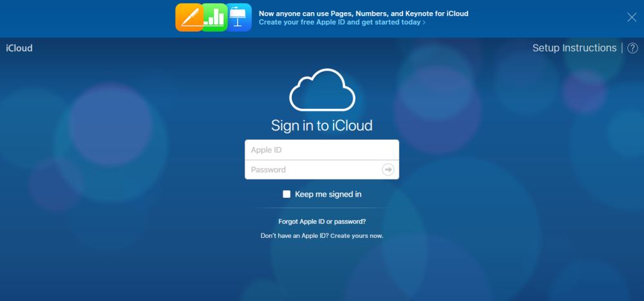
Task: Open Setup Instructions link
Action: (x=574, y=48)
